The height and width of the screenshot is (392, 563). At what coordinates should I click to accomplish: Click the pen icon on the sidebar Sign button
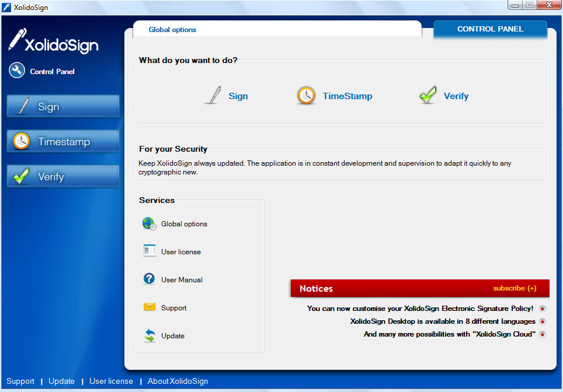pos(23,106)
